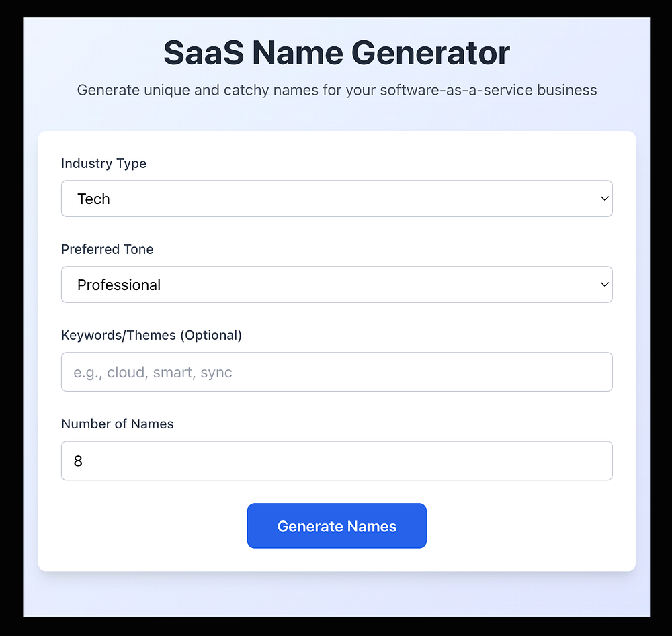The width and height of the screenshot is (672, 636).
Task: Click blank space right of Generate Names
Action: [x=524, y=526]
